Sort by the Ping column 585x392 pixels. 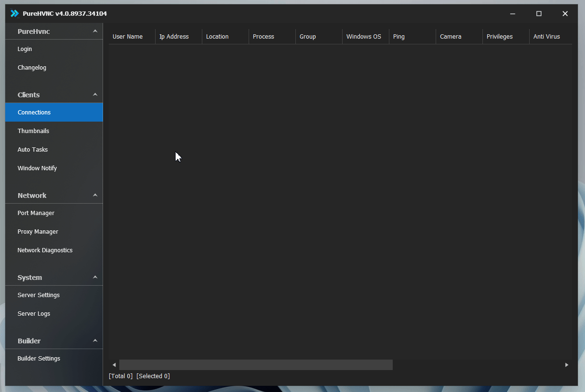point(413,37)
